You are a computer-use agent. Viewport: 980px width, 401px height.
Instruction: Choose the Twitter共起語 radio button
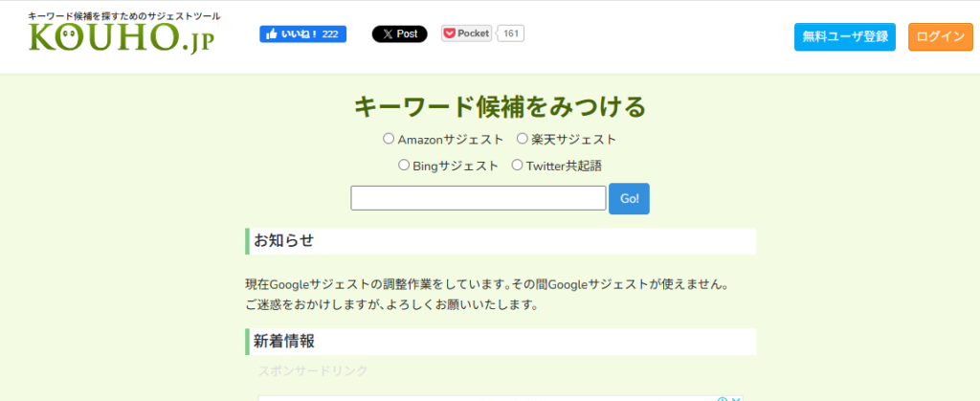(x=517, y=166)
